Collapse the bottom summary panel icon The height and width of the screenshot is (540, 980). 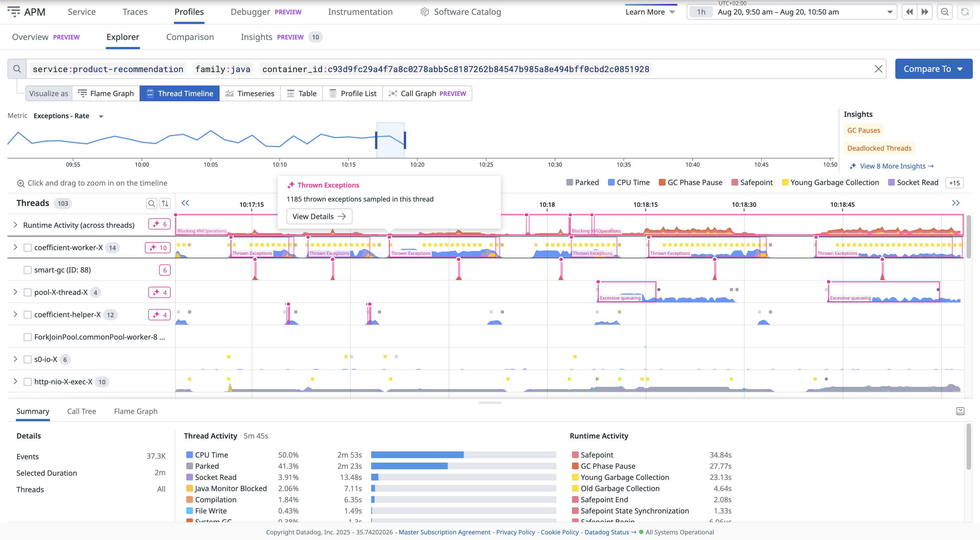(x=960, y=411)
